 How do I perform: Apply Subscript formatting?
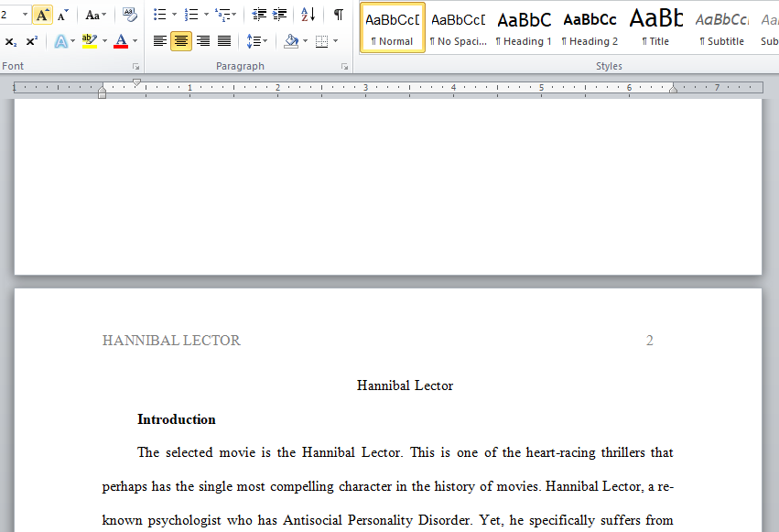[10, 41]
